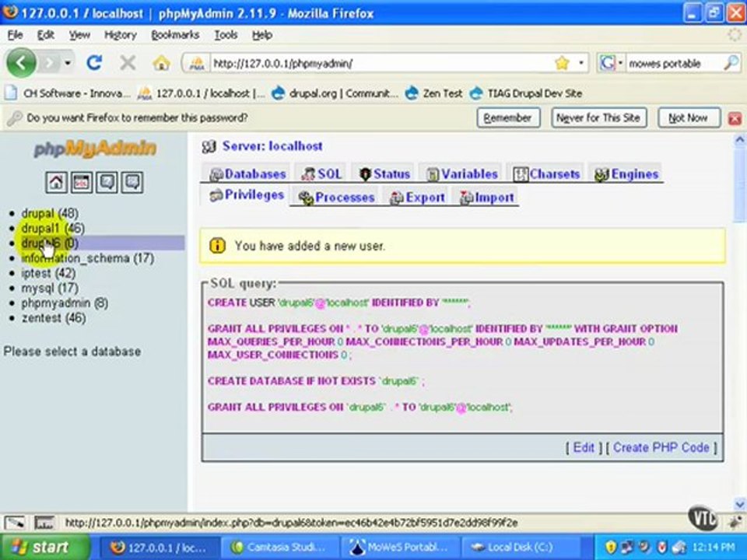Switch to the Export tab
The image size is (747, 560).
[x=417, y=197]
